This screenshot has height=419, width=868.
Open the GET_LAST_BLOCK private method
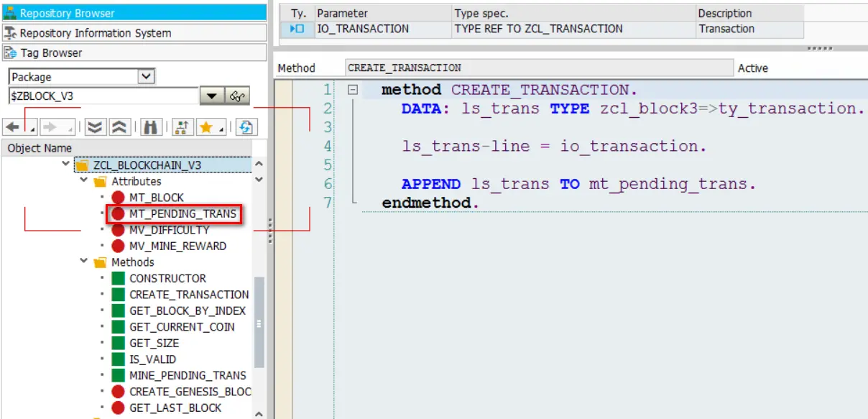coord(175,408)
